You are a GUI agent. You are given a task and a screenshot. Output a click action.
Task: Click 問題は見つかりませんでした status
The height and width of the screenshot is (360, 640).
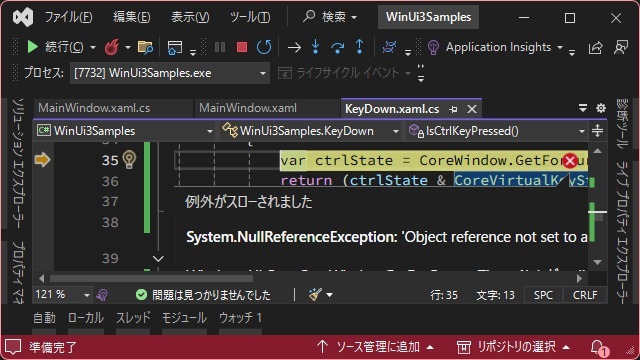[x=203, y=295]
